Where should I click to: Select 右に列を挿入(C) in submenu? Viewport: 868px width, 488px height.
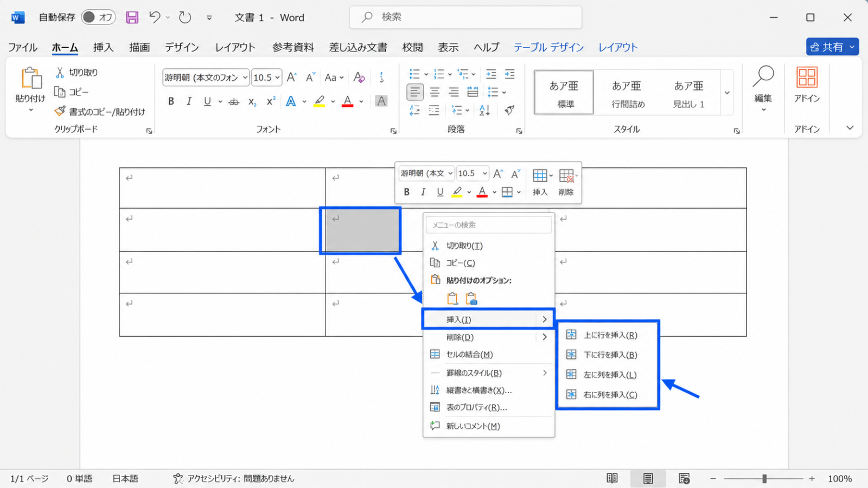[x=608, y=394]
